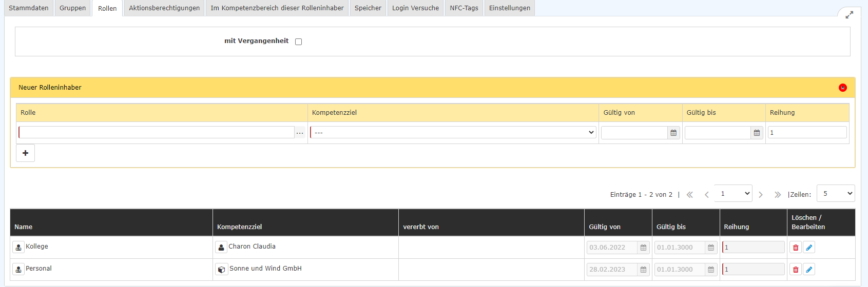Click the new Gültig bis date field
Viewport: 868px width, 287px height.
(x=718, y=133)
